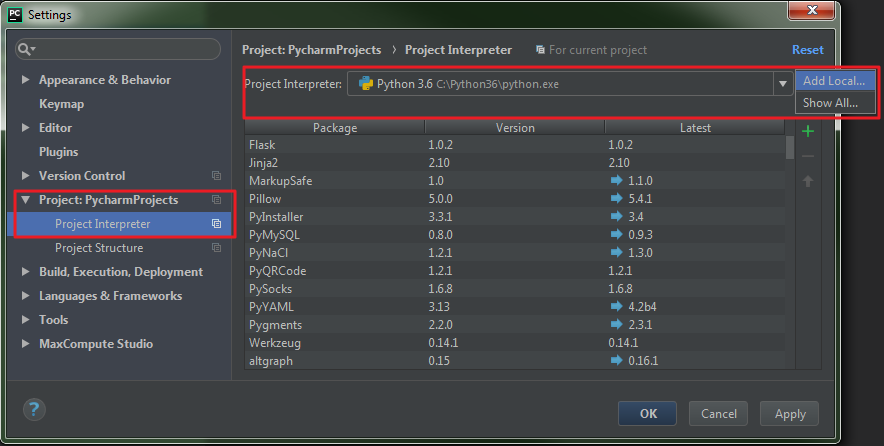884x446 pixels.
Task: Click the Reset link
Action: (807, 50)
